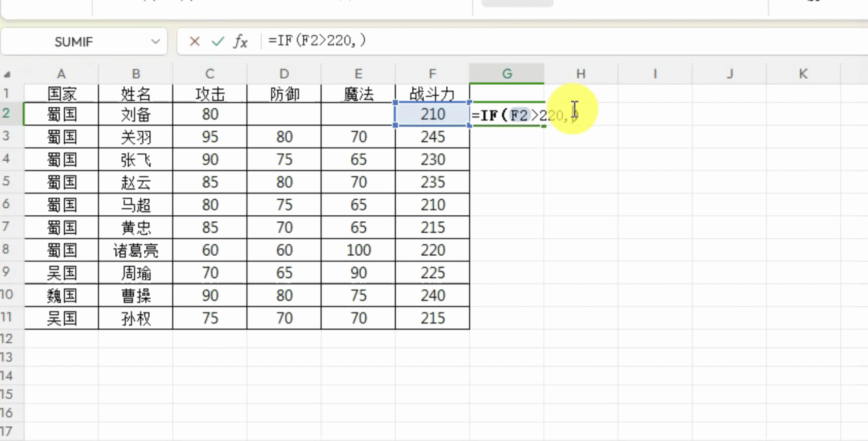868x441 pixels.
Task: Select the cell containing 黄忠
Action: pyautogui.click(x=136, y=227)
